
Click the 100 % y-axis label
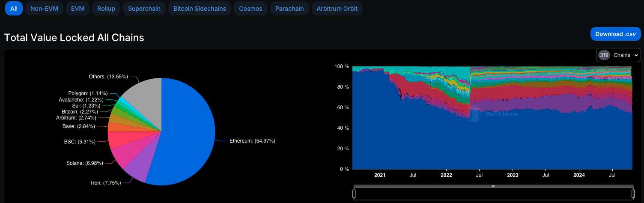click(342, 66)
